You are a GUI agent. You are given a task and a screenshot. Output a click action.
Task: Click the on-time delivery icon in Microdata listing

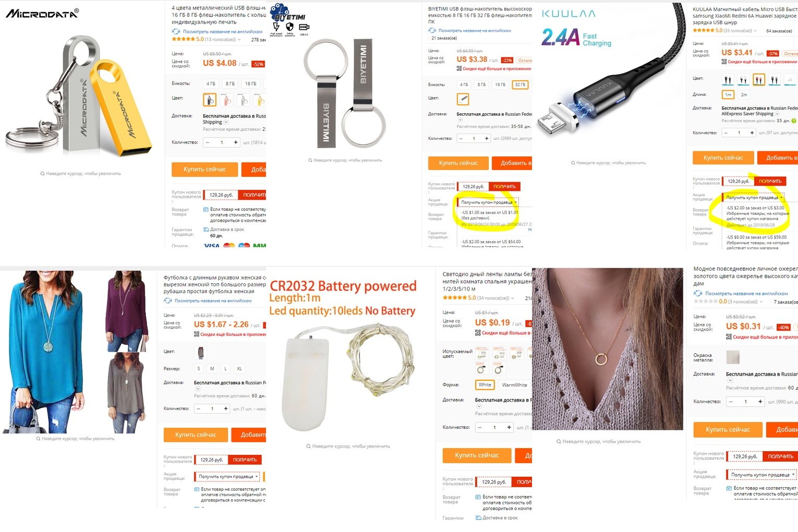coord(205,229)
